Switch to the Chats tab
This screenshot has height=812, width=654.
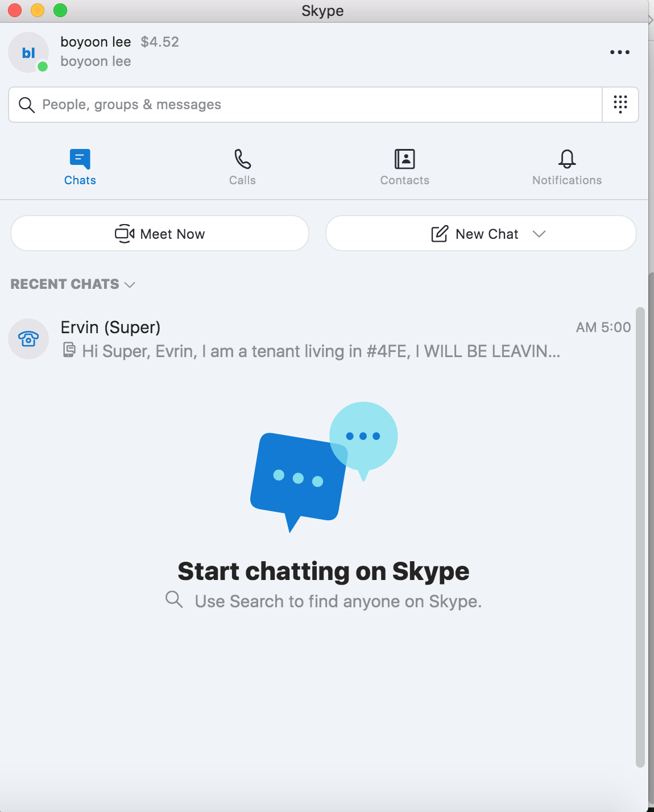coord(80,167)
